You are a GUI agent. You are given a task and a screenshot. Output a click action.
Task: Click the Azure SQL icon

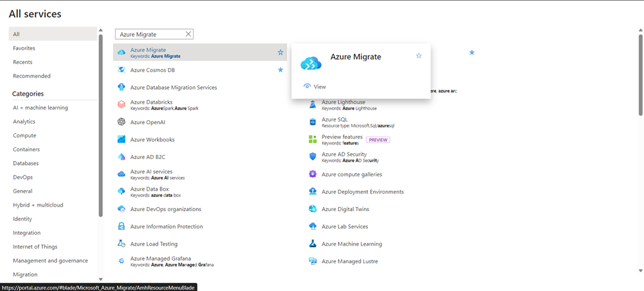312,122
